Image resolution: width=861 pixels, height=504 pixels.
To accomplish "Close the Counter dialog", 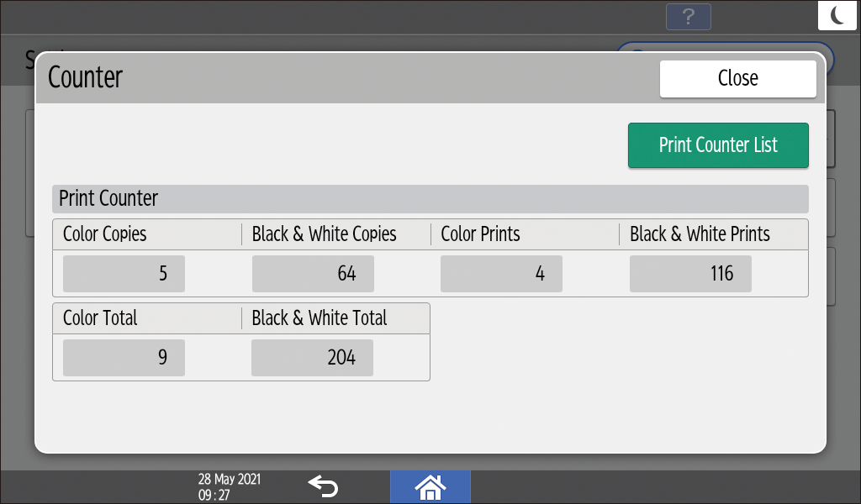I will (x=737, y=79).
